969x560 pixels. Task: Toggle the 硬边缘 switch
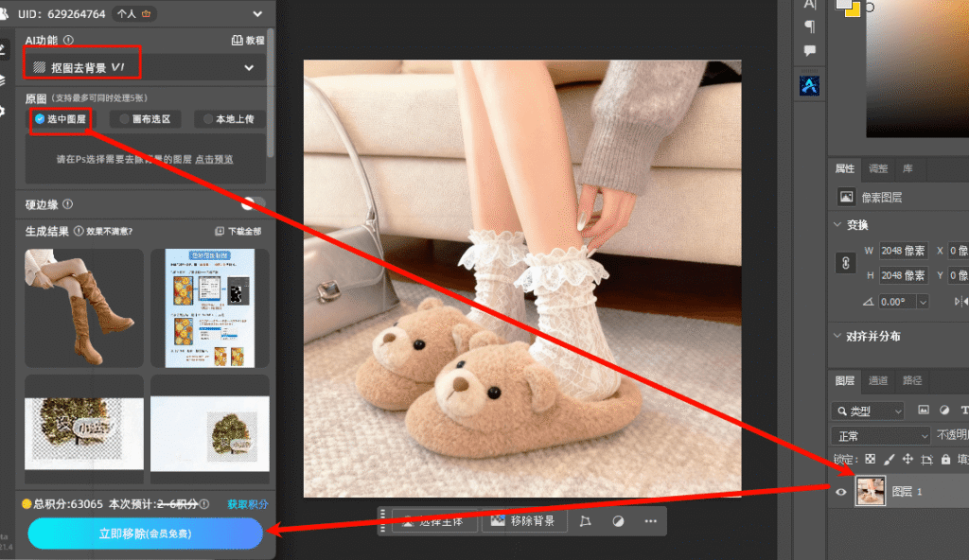[x=253, y=204]
